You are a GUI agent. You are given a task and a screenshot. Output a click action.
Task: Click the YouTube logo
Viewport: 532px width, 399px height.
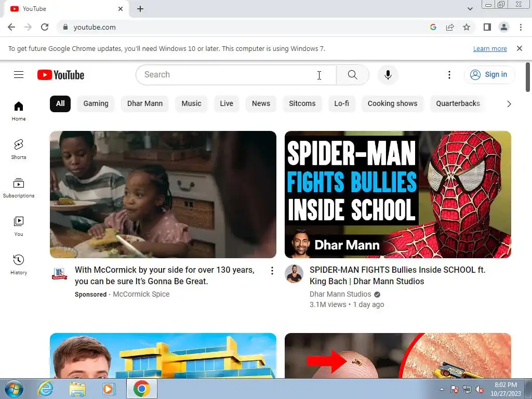(61, 75)
